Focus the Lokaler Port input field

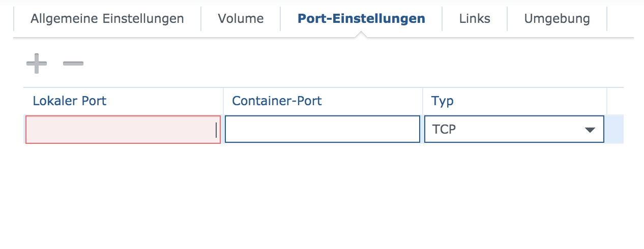point(123,130)
